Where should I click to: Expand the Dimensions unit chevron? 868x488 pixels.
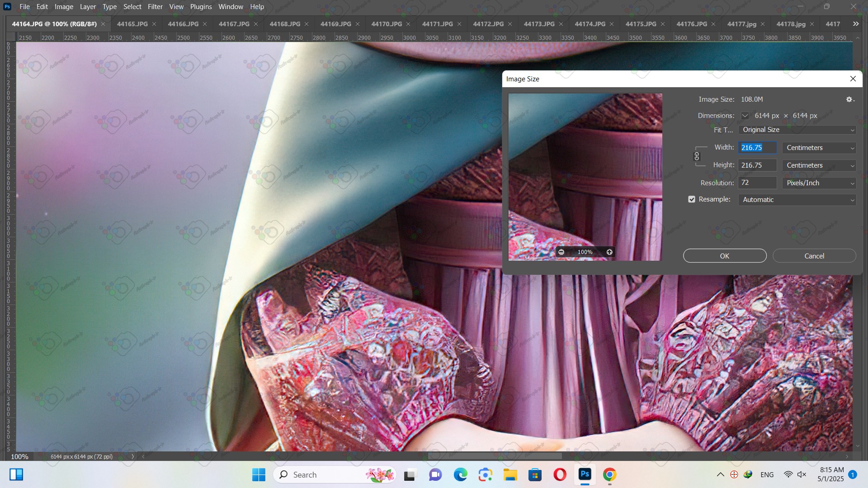point(745,116)
